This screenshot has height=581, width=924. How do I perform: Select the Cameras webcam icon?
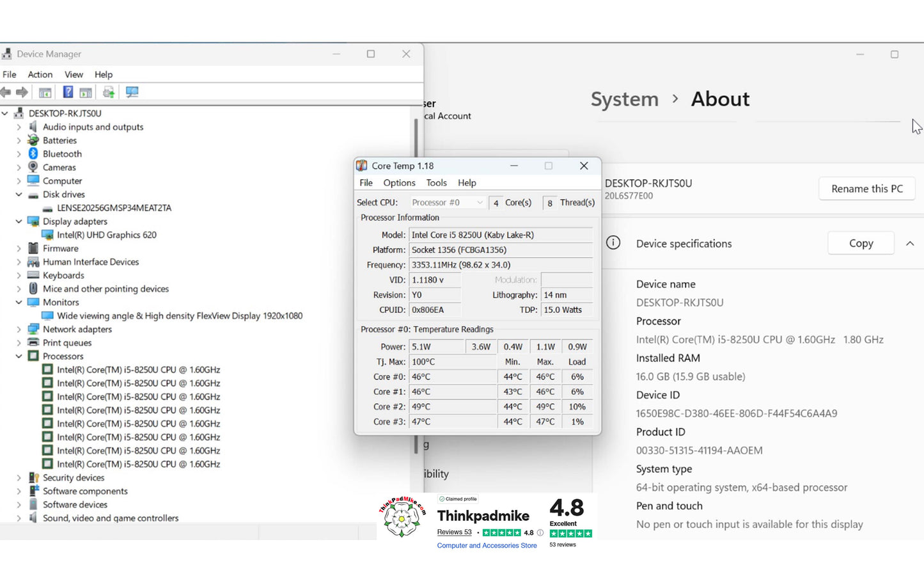point(33,167)
